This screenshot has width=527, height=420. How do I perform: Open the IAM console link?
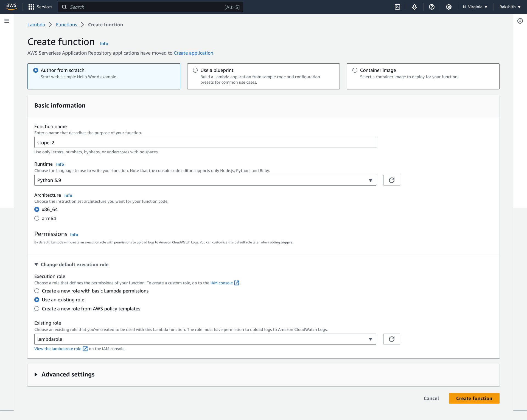click(x=222, y=283)
